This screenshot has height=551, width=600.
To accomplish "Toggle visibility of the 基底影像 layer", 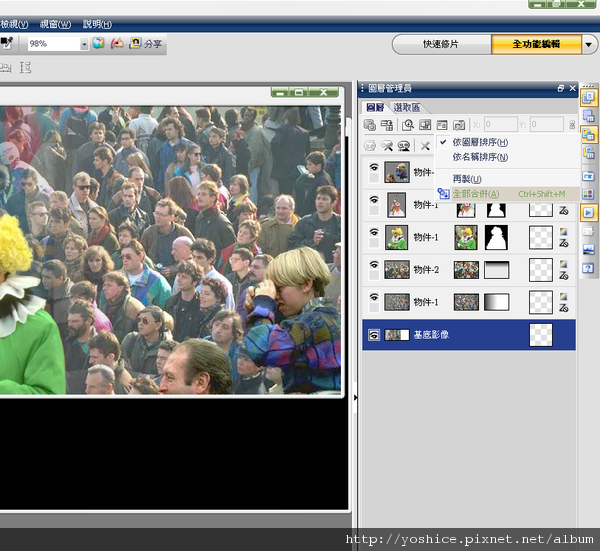I will pos(374,335).
